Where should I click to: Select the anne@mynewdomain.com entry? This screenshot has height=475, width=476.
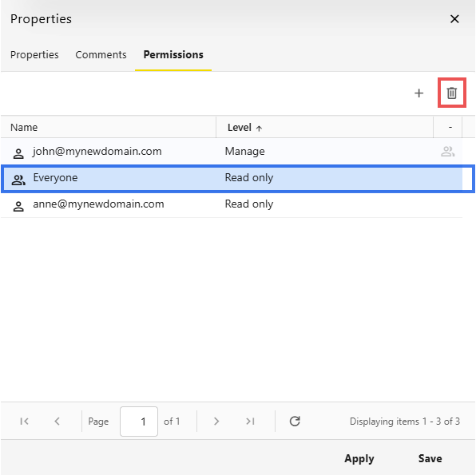(x=232, y=204)
